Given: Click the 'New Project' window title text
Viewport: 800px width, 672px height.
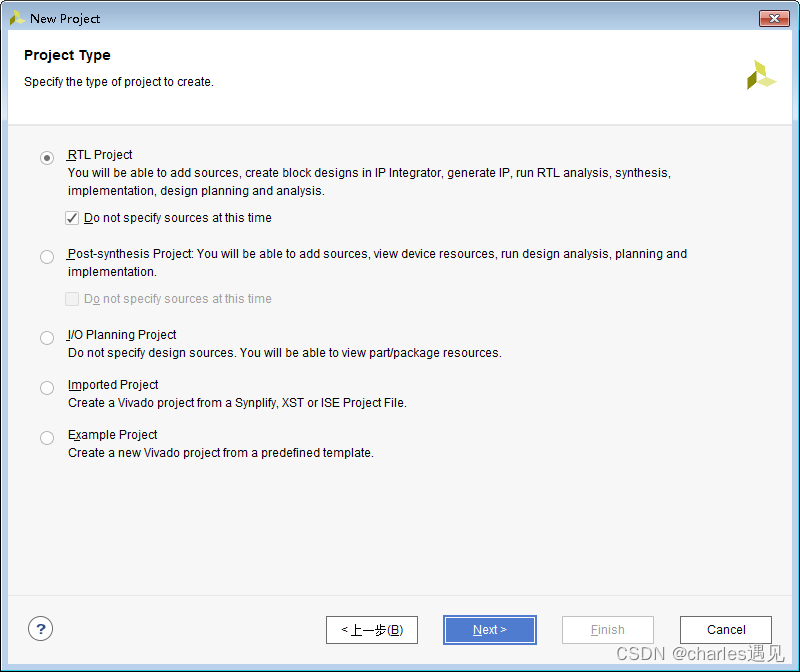Looking at the screenshot, I should [x=65, y=19].
